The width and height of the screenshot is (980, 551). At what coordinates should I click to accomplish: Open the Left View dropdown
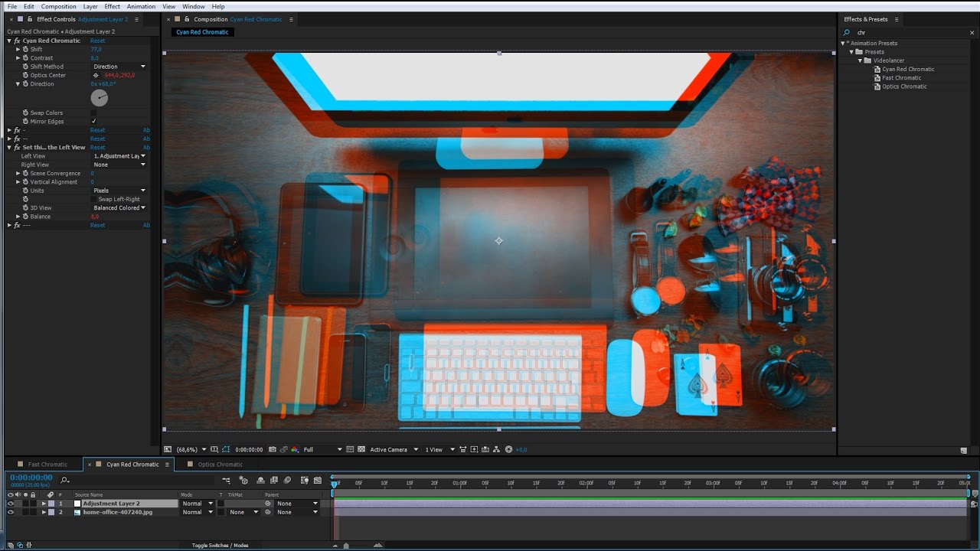[x=119, y=156]
